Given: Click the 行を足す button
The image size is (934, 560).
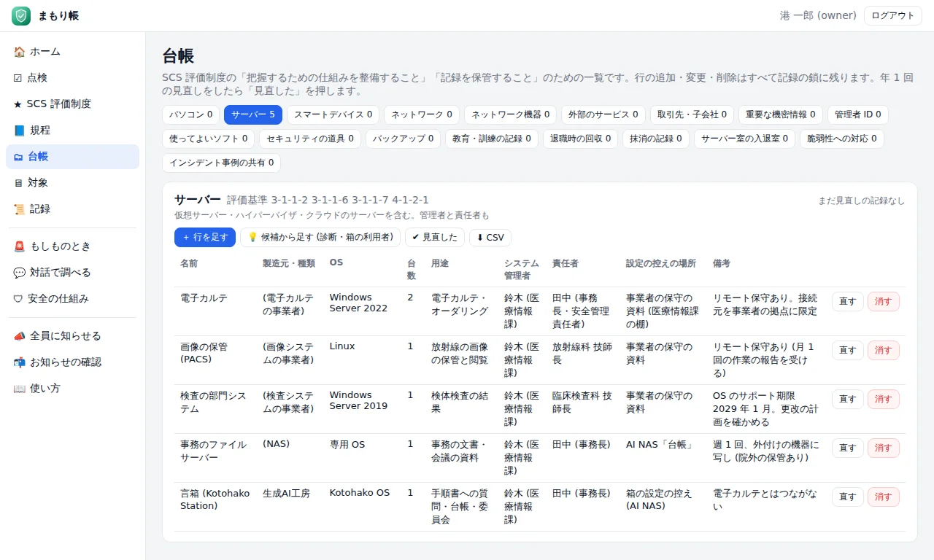Looking at the screenshot, I should [205, 238].
